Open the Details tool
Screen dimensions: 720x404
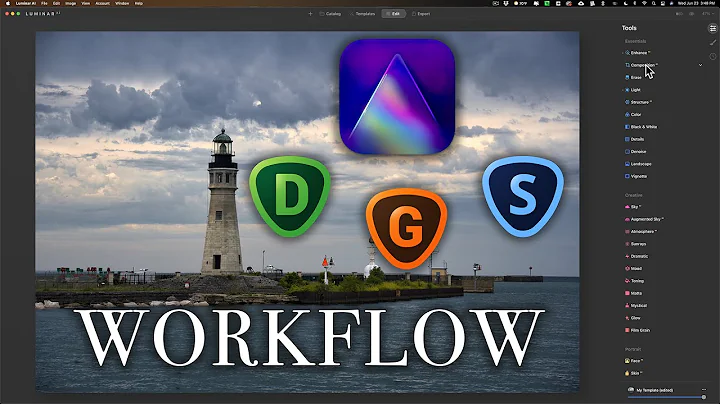point(635,139)
